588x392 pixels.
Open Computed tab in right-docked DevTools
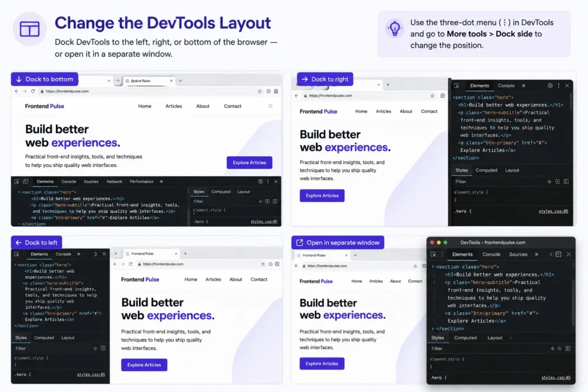(486, 170)
